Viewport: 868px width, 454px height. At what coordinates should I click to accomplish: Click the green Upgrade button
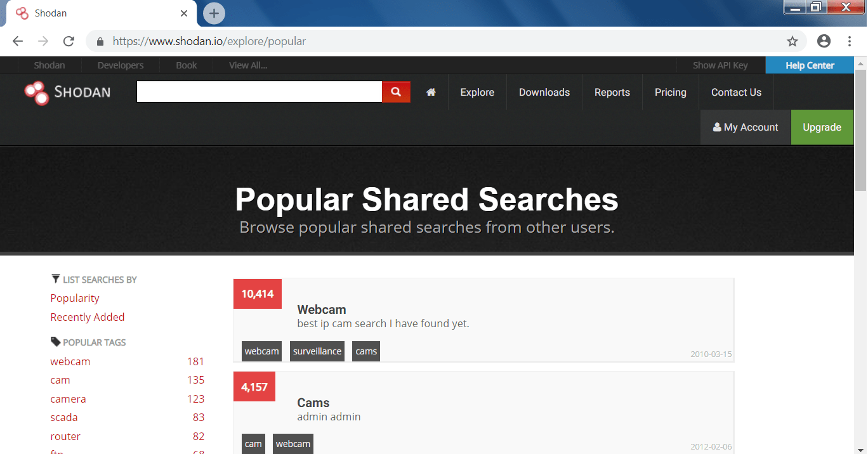click(822, 127)
